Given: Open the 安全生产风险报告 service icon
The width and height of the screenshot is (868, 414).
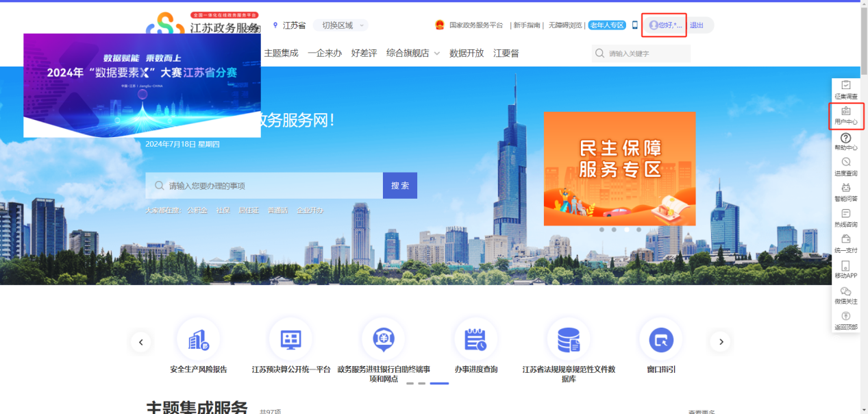Looking at the screenshot, I should click(198, 340).
